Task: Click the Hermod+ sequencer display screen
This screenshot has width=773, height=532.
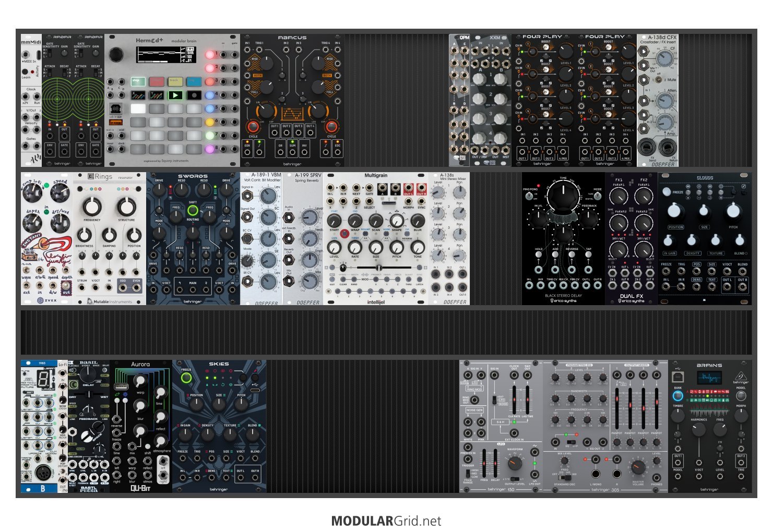Action: pyautogui.click(x=165, y=55)
